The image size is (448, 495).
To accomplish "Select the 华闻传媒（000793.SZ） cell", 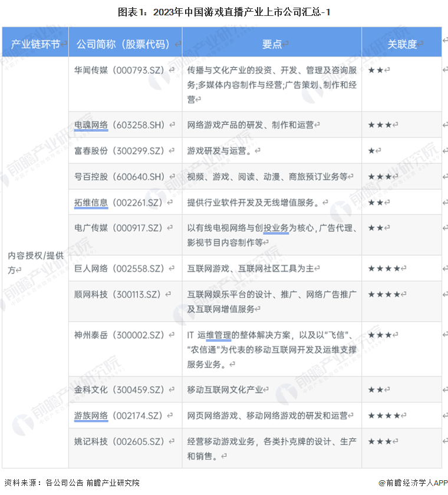I will click(x=126, y=84).
